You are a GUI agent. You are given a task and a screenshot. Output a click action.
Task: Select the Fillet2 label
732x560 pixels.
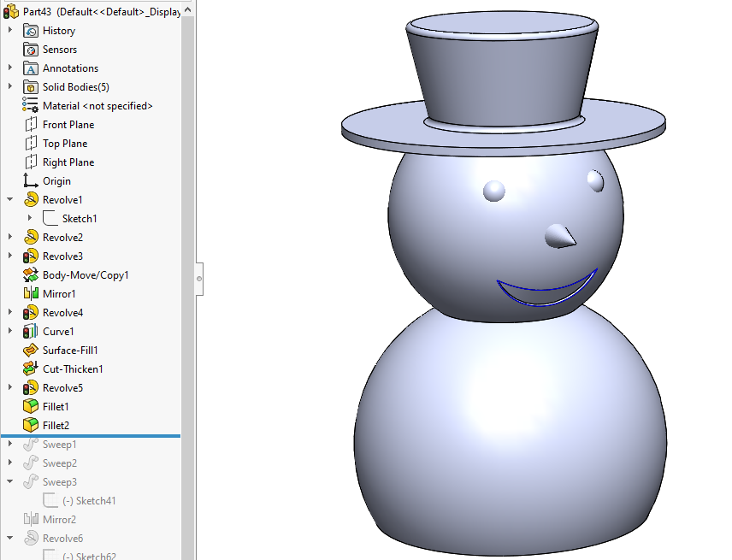point(56,425)
